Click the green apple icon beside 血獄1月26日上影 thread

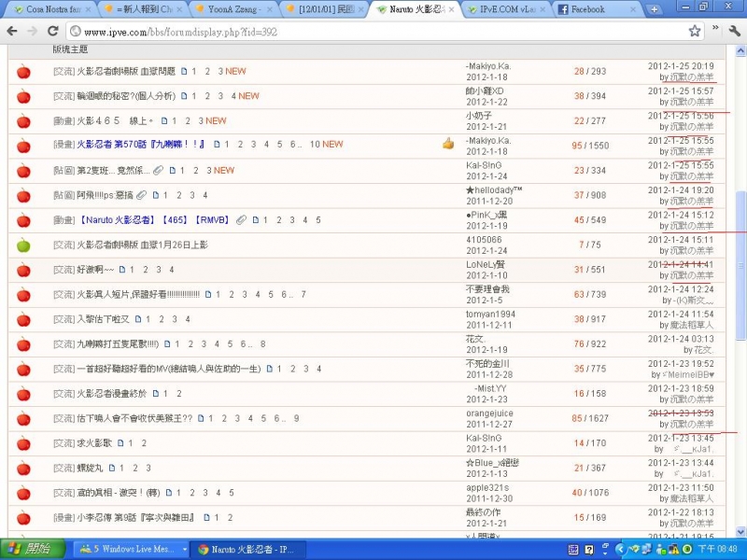tap(23, 245)
